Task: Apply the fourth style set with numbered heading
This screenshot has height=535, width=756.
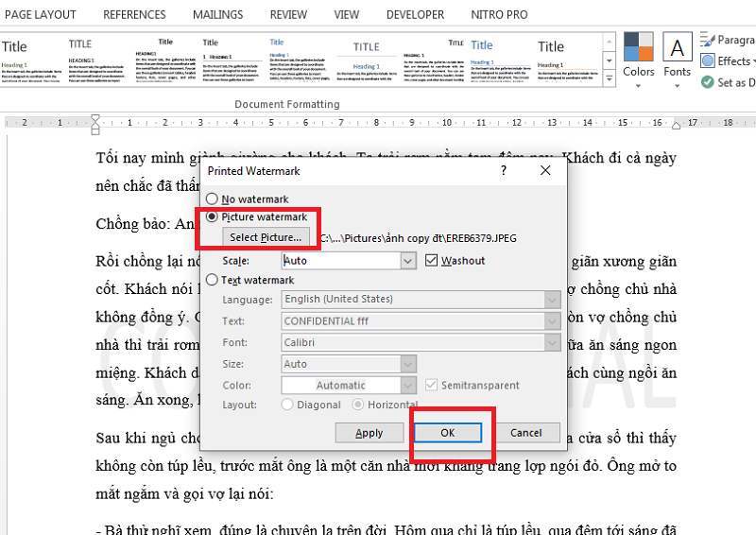Action: click(x=232, y=60)
